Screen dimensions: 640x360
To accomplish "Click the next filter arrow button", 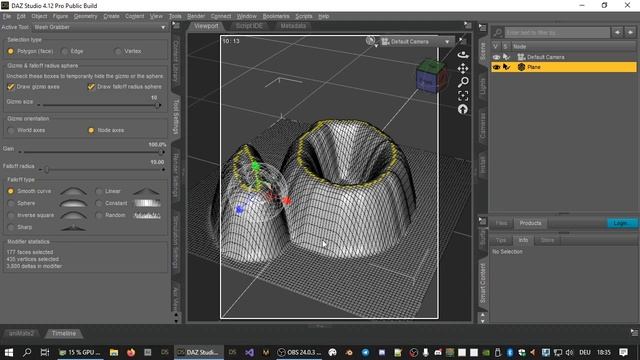I will click(631, 32).
